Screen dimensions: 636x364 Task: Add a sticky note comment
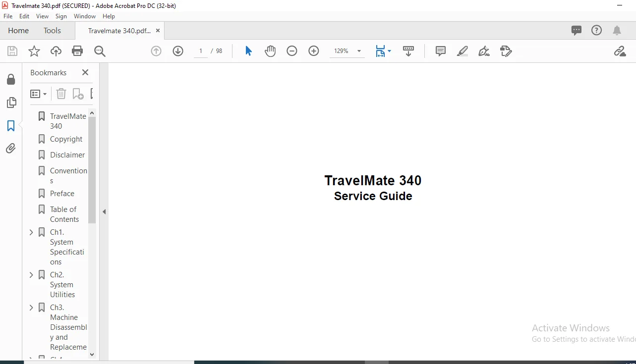tap(441, 51)
